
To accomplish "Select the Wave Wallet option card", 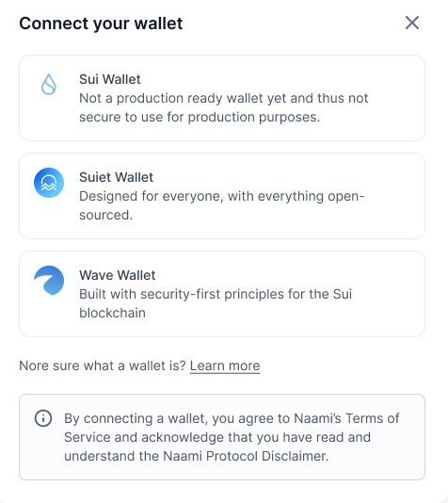I will pos(222,294).
